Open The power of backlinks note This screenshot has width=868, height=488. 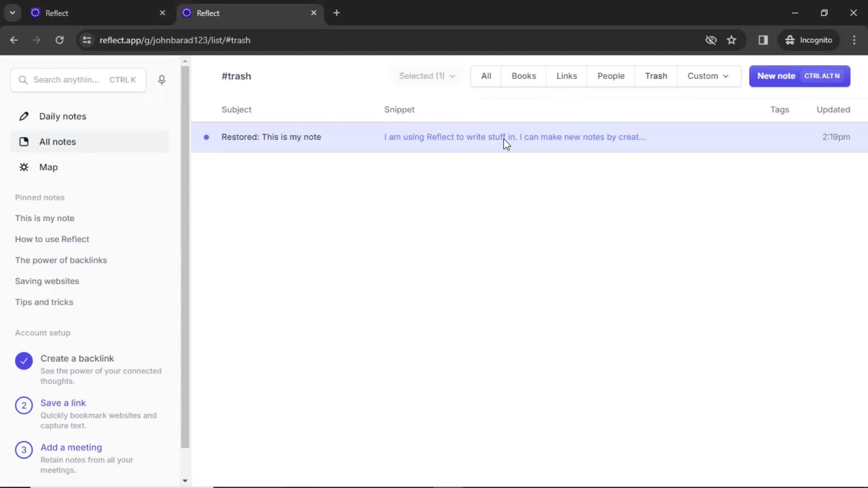coord(61,260)
